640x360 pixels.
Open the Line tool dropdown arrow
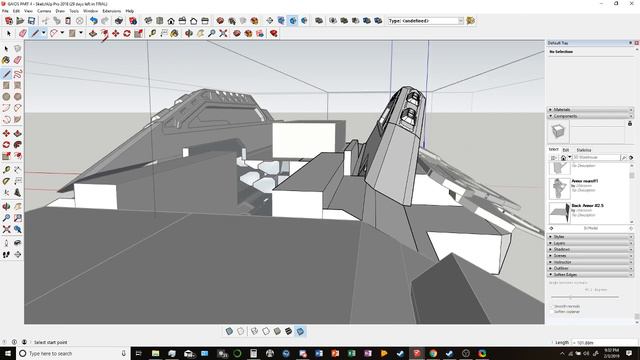point(43,33)
